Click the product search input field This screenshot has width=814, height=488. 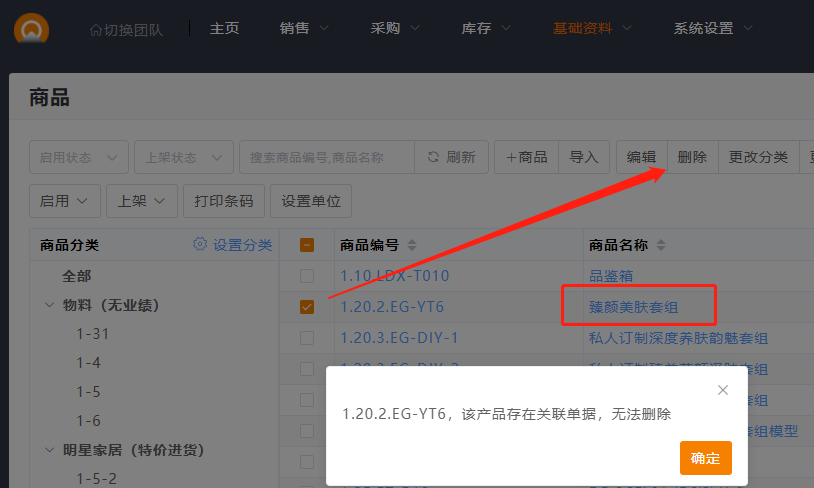click(x=326, y=157)
